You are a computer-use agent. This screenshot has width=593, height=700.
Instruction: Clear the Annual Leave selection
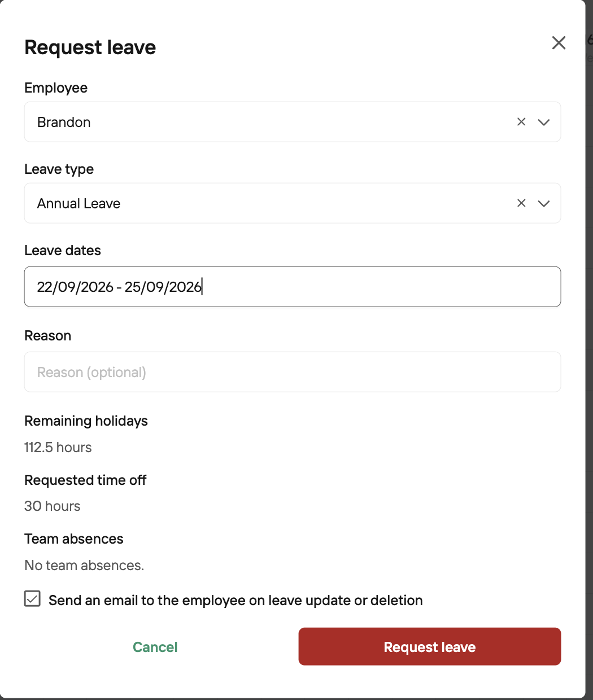[521, 203]
